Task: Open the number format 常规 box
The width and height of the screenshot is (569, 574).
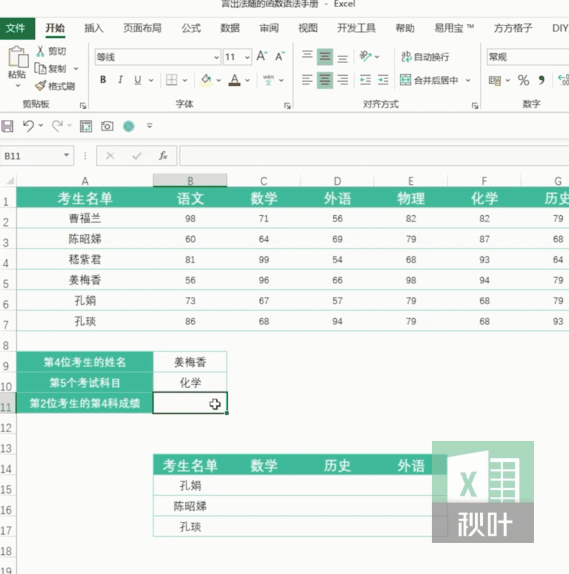Action: tap(528, 57)
